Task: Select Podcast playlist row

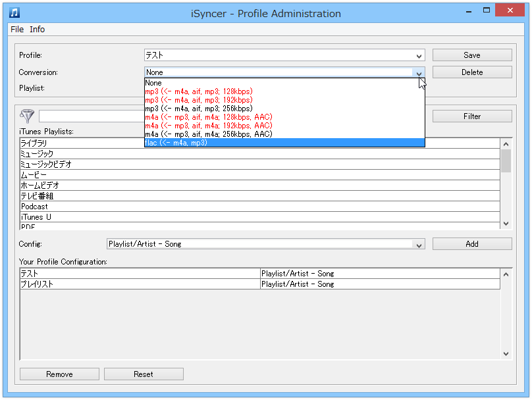Action: pos(259,207)
